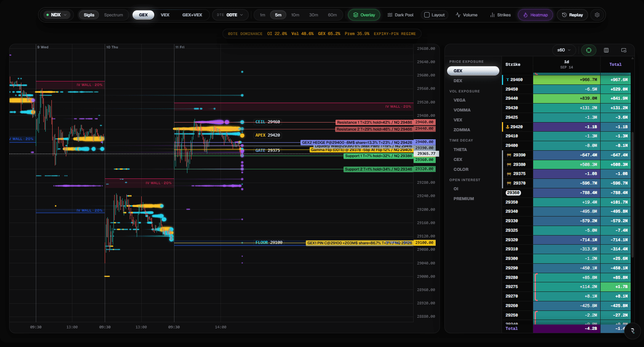Click the T marker icon beside strike 29460
644x347 pixels.
pos(508,80)
